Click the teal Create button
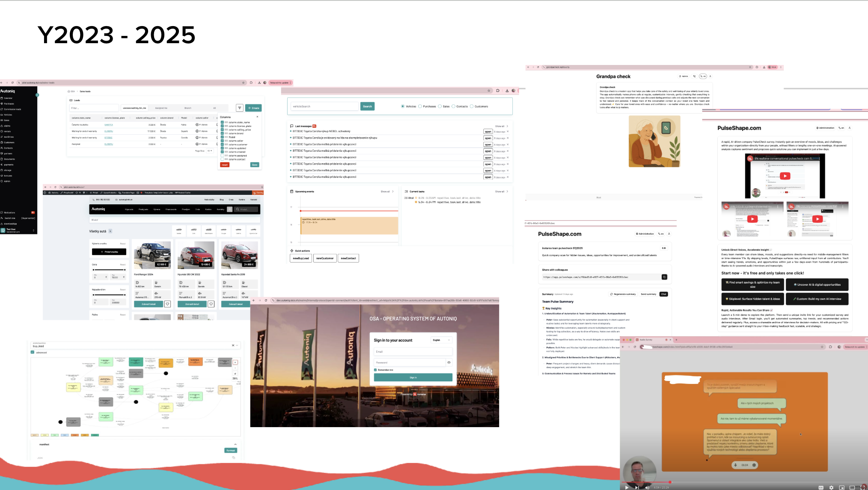 coord(253,108)
